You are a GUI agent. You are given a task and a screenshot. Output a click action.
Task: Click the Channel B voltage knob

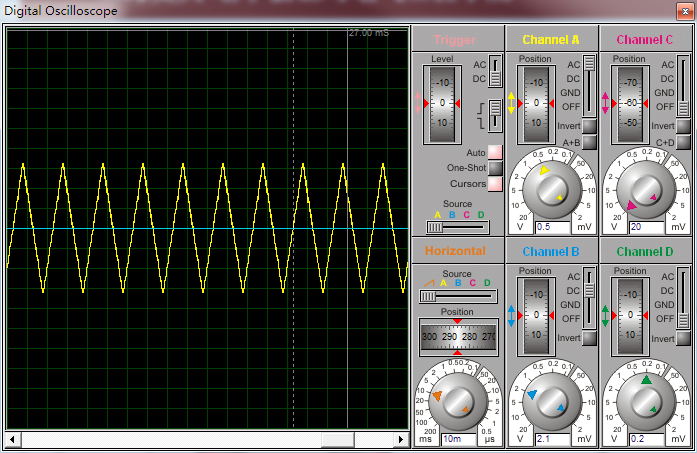pos(553,400)
